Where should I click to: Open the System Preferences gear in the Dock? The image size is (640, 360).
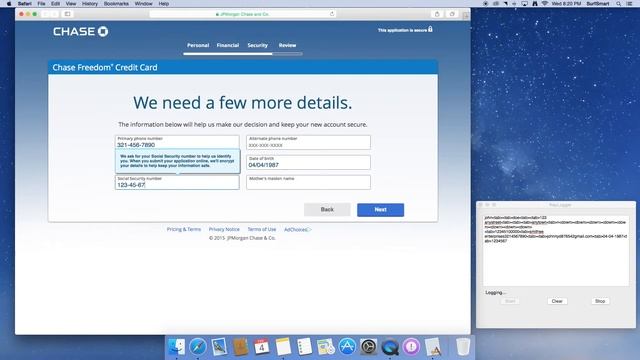click(x=369, y=347)
